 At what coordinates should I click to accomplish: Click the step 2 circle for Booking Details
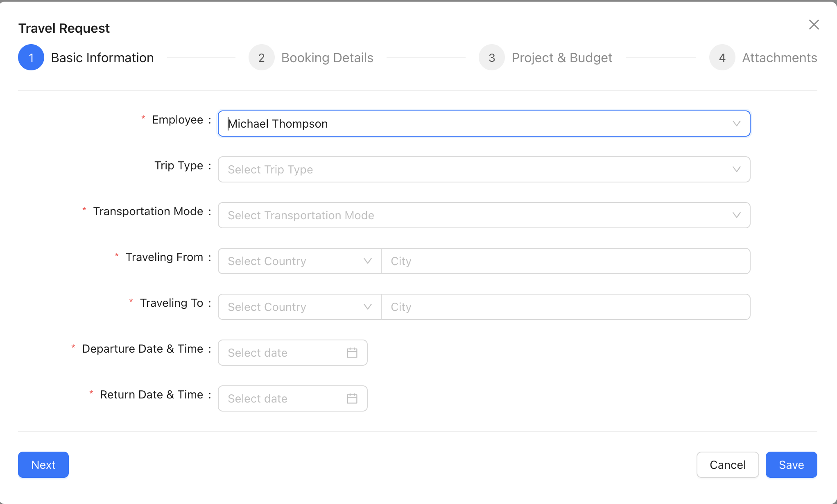(x=261, y=57)
